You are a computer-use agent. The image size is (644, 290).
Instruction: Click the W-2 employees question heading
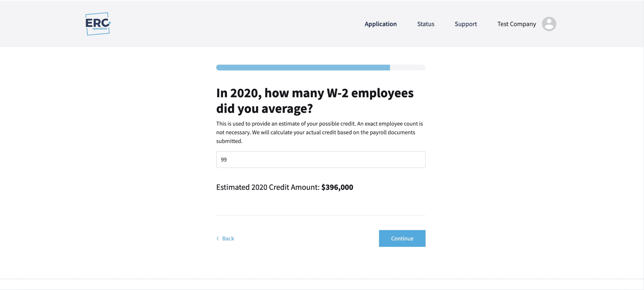pos(315,101)
